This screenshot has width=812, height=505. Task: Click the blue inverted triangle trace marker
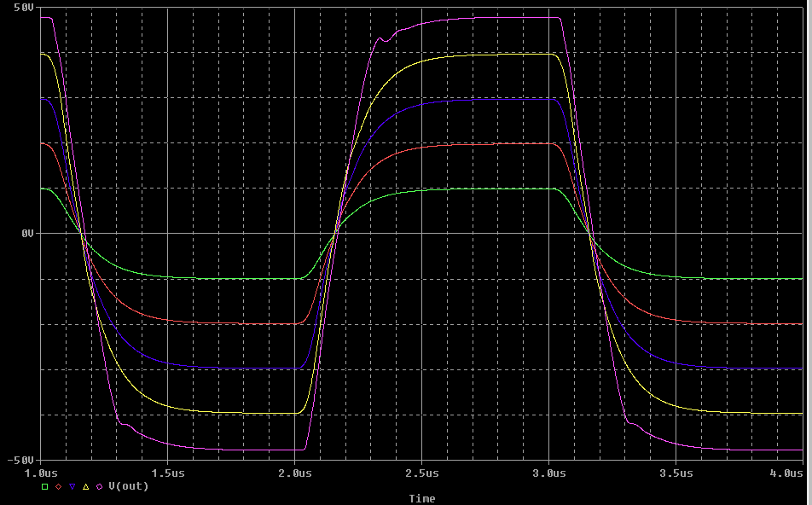point(72,486)
